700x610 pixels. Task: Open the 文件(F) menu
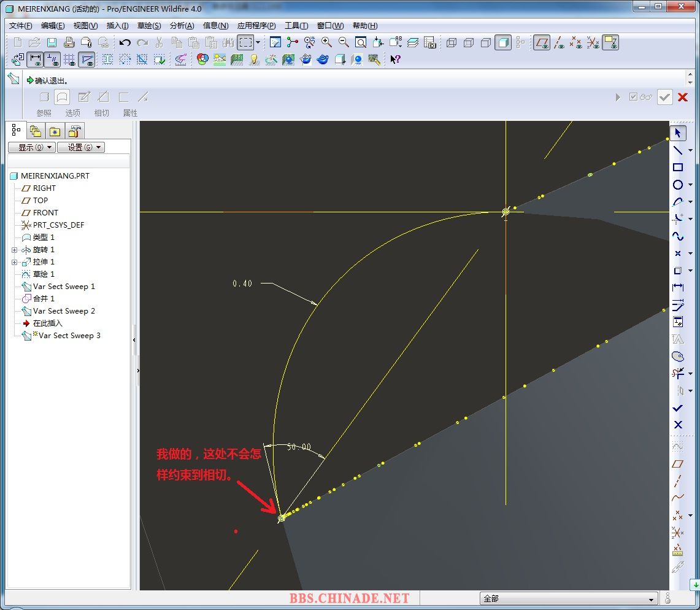pos(20,25)
